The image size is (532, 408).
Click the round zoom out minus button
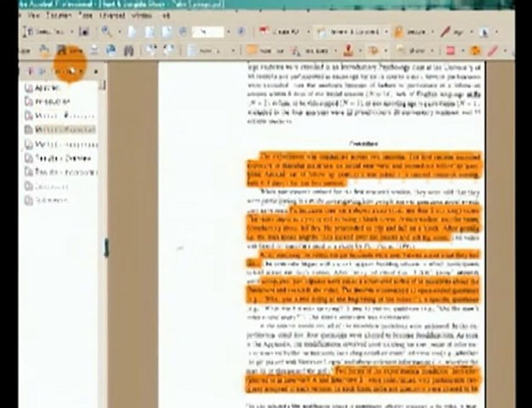click(182, 32)
